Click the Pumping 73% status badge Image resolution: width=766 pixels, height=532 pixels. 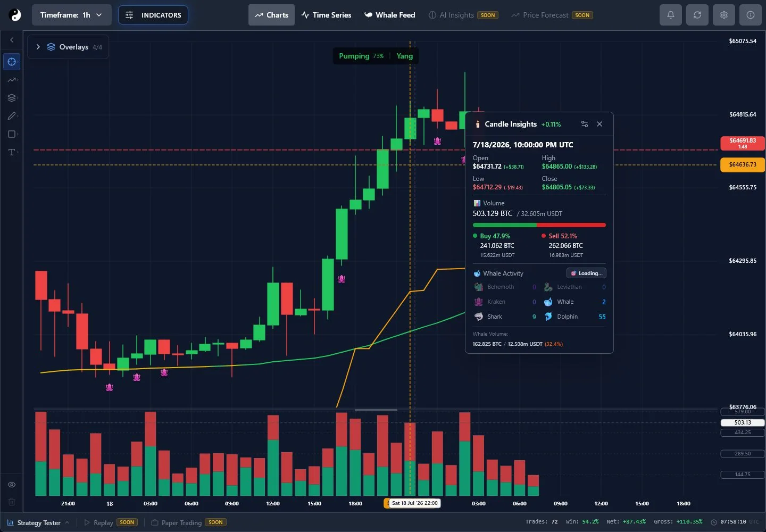361,56
